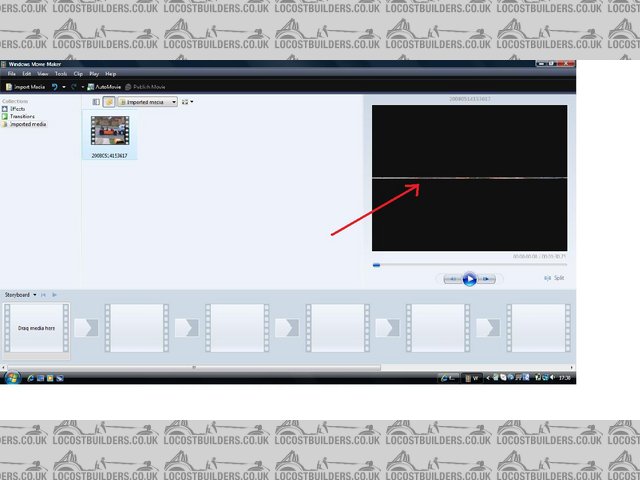Click the Publish Movie toolbar button
640x480 pixels.
point(142,87)
